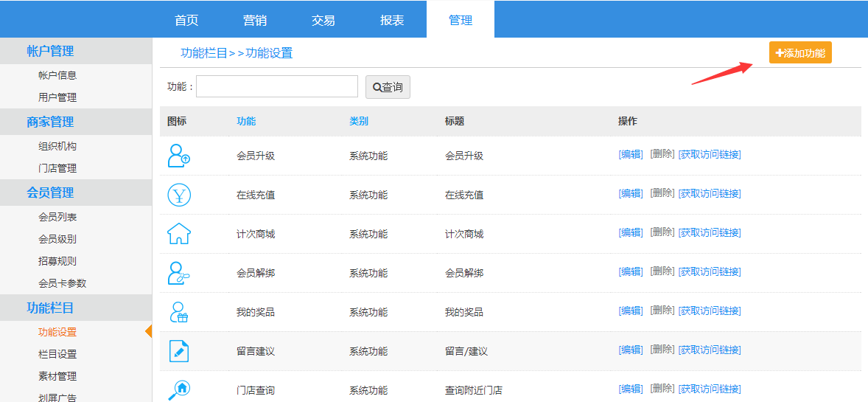Click the 添加功能 button
This screenshot has height=402, width=868.
coord(800,52)
